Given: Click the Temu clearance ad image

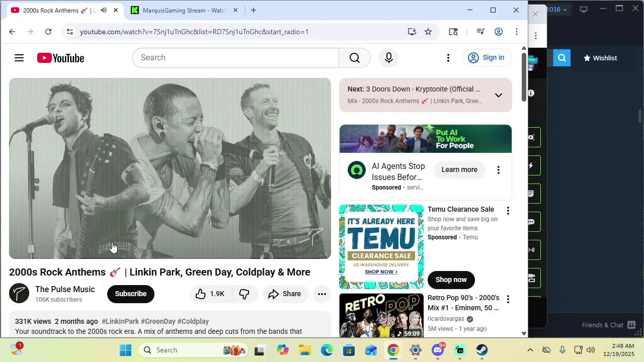Looking at the screenshot, I should 381,247.
